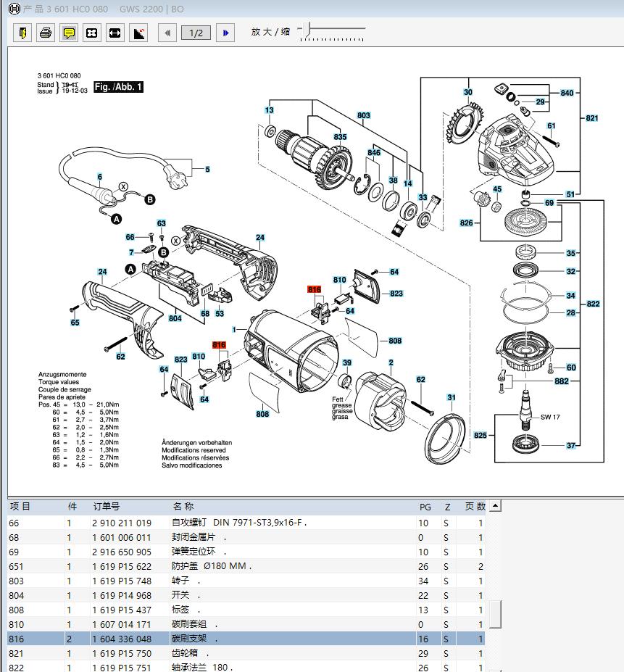Image resolution: width=624 pixels, height=672 pixels.
Task: Click the 订单号 column header
Action: point(107,506)
